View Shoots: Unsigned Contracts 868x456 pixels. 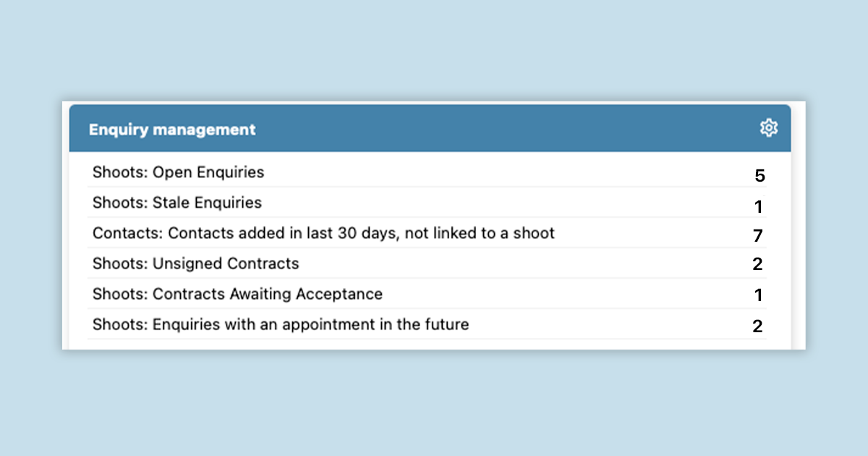coord(195,263)
